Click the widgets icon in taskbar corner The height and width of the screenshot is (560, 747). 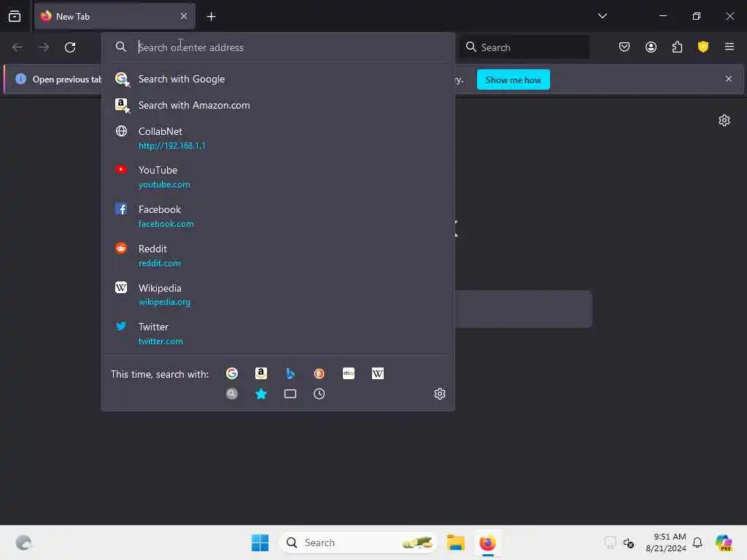click(23, 542)
